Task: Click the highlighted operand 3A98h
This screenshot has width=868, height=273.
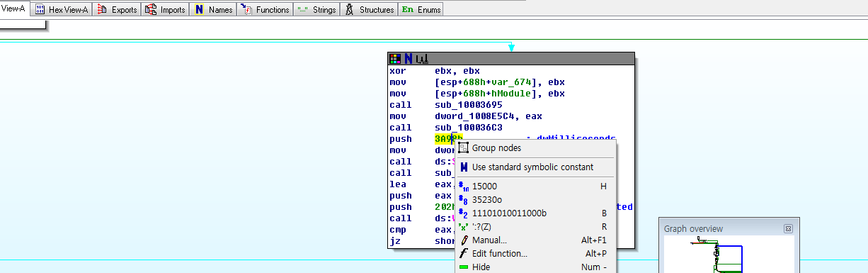Action: pyautogui.click(x=449, y=139)
